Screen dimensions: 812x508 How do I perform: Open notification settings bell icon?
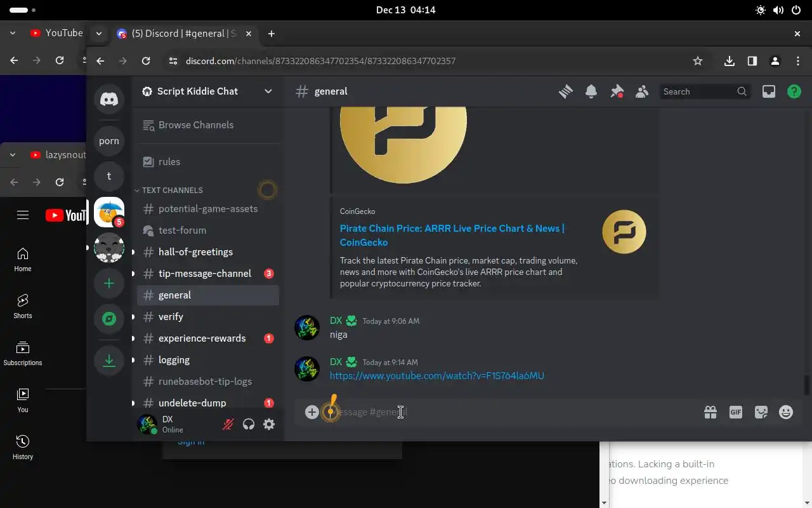pos(591,91)
